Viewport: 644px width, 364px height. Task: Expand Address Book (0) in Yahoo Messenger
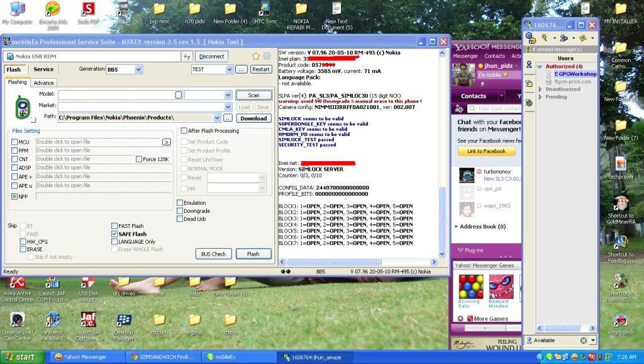coord(457,227)
